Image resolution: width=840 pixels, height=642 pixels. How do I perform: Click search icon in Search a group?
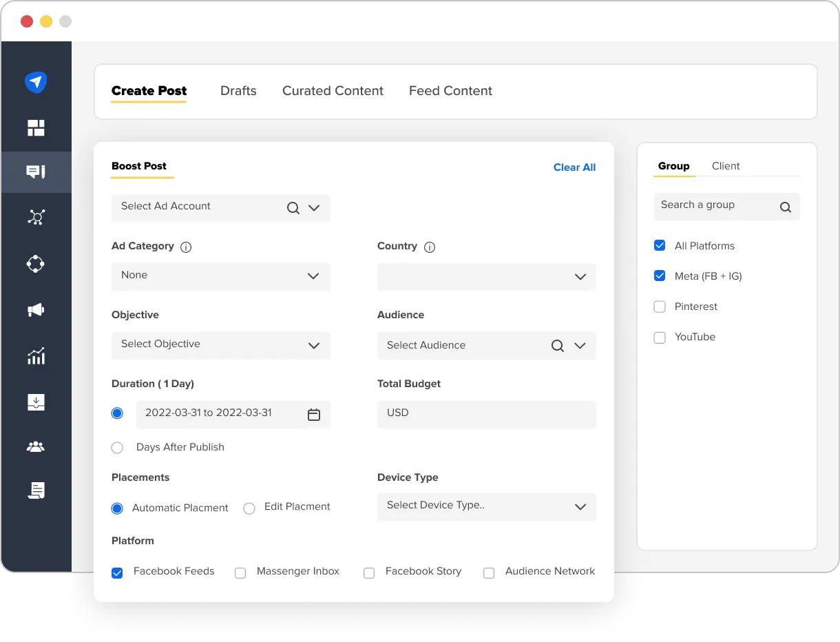pos(786,207)
